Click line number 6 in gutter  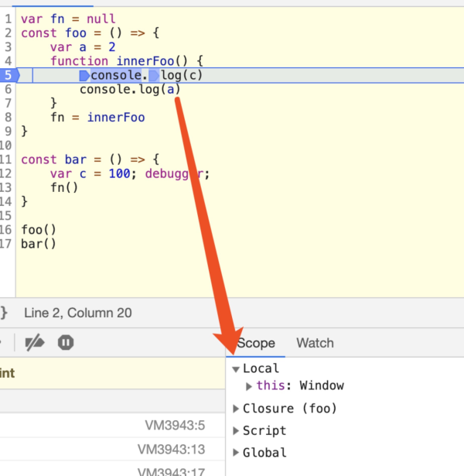[9, 89]
